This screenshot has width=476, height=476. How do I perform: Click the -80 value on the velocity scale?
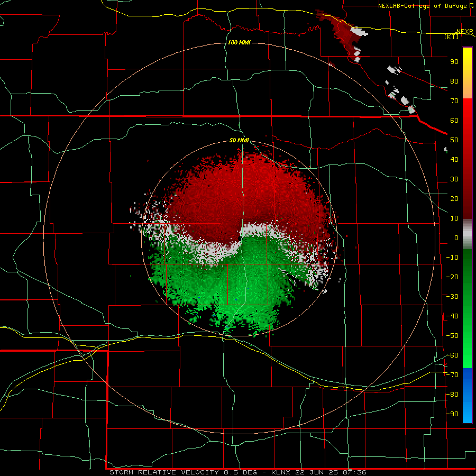pyautogui.click(x=452, y=395)
